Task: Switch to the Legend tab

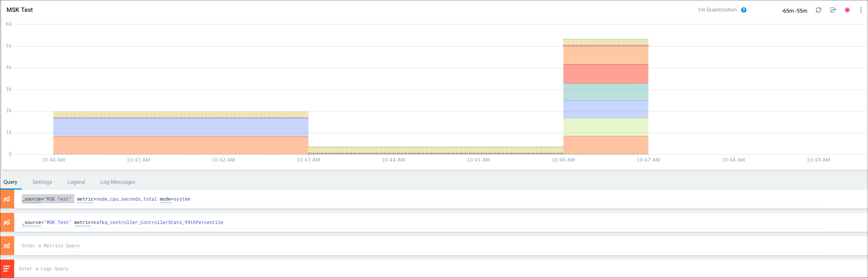Action: click(x=76, y=182)
